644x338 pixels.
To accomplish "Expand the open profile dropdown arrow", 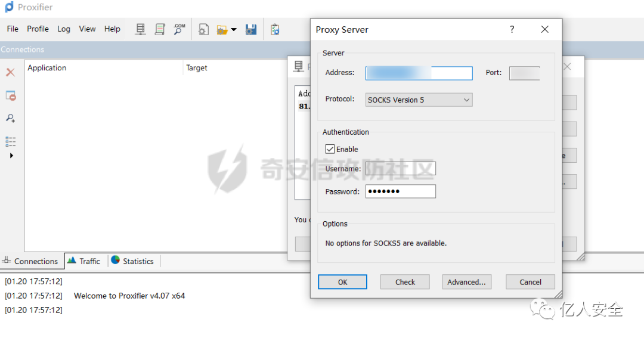I will tap(234, 30).
